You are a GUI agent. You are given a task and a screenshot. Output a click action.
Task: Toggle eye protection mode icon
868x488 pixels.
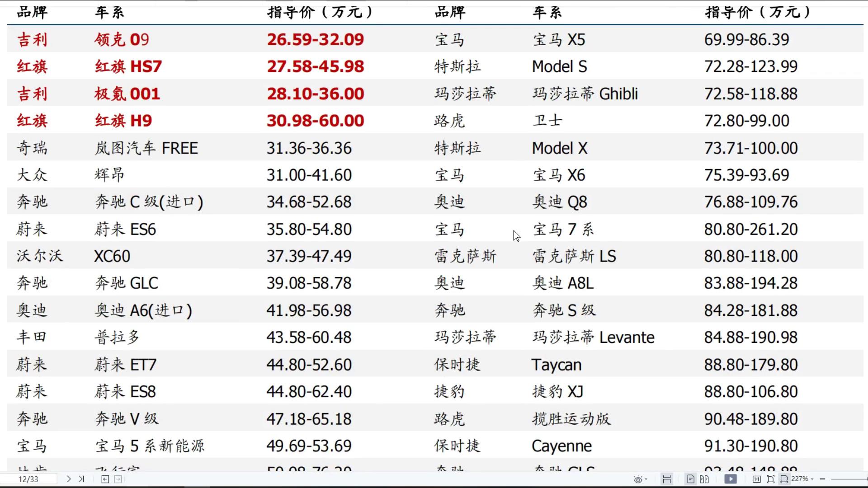coord(638,479)
